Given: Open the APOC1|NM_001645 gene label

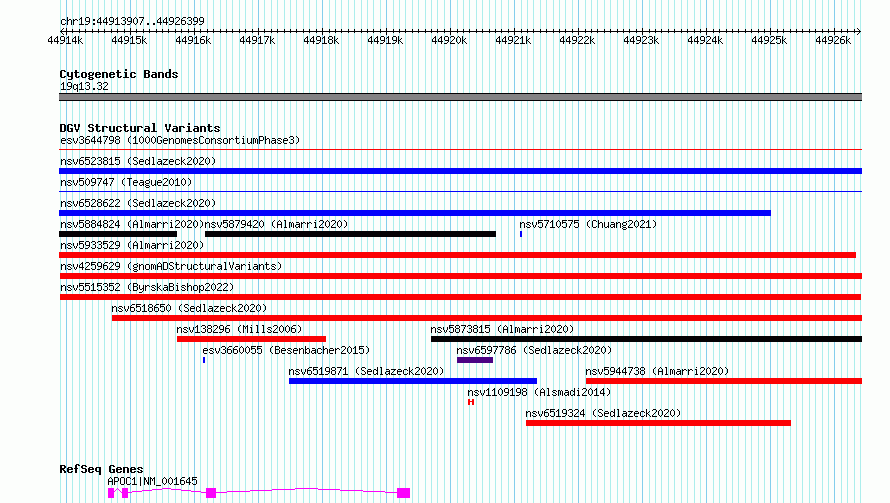Looking at the screenshot, I should [153, 481].
